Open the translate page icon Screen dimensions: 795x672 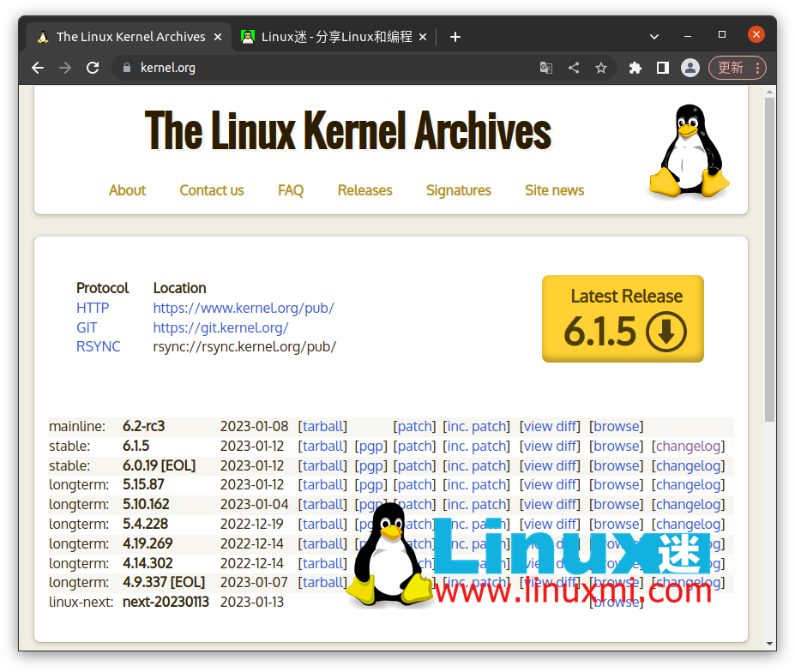click(546, 68)
